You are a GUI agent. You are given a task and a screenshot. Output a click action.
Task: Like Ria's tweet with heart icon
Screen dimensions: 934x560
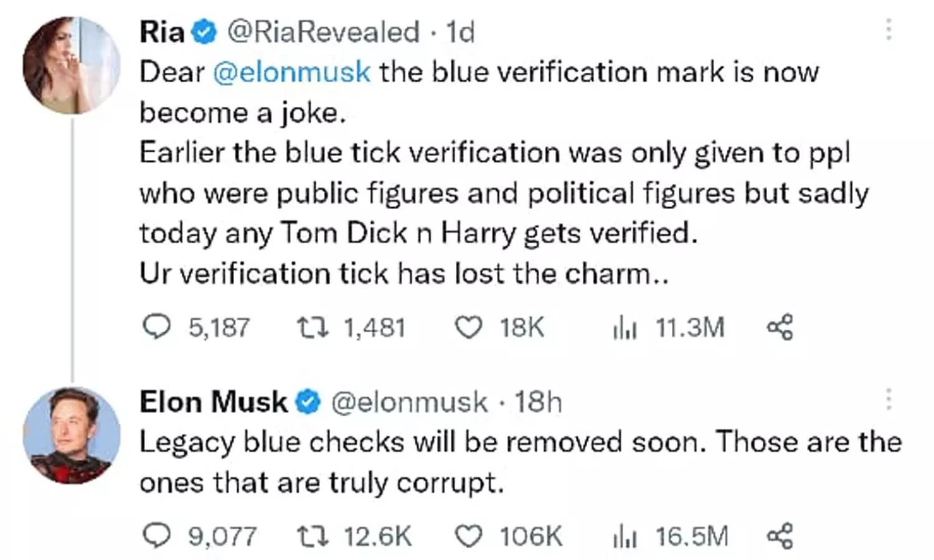pos(468,327)
